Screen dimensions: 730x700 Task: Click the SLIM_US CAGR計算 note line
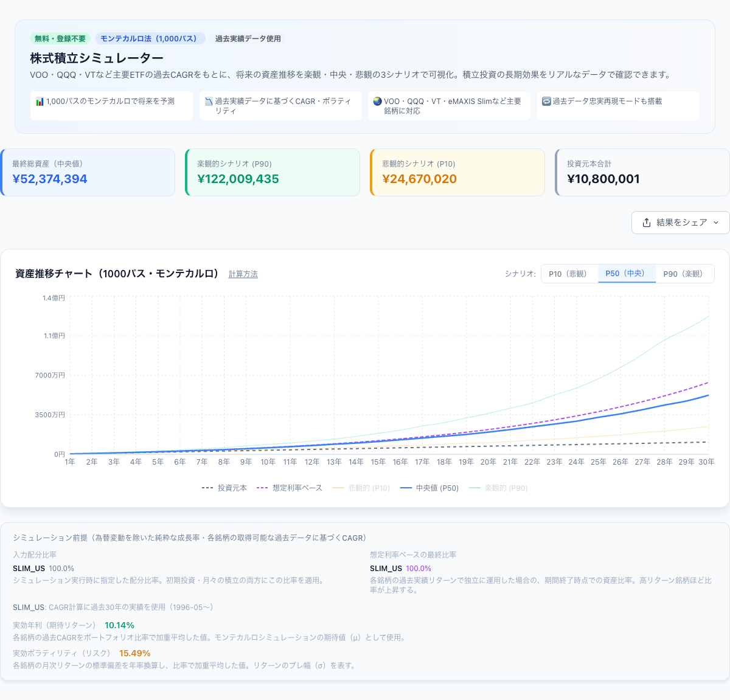pyautogui.click(x=113, y=607)
